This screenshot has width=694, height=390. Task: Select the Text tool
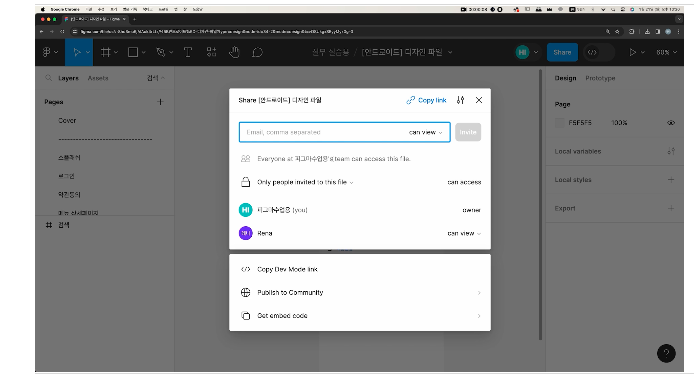pyautogui.click(x=188, y=52)
